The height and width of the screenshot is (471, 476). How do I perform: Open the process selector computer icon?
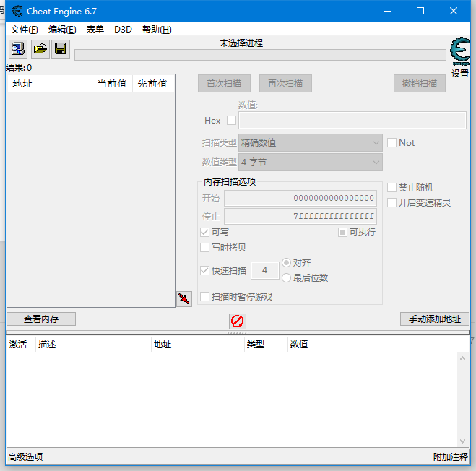18,49
